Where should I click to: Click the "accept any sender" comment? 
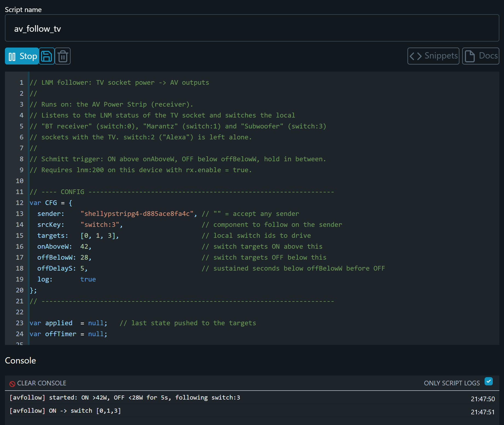[x=250, y=214]
